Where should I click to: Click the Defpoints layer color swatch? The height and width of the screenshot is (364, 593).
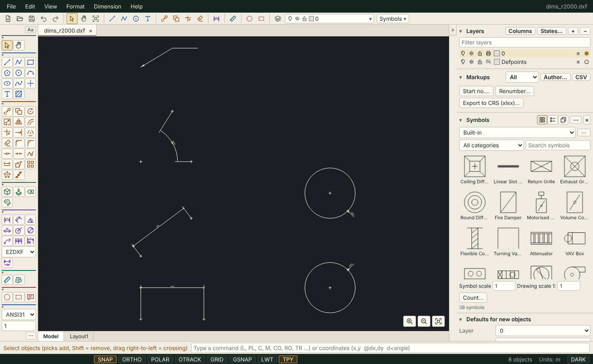497,62
